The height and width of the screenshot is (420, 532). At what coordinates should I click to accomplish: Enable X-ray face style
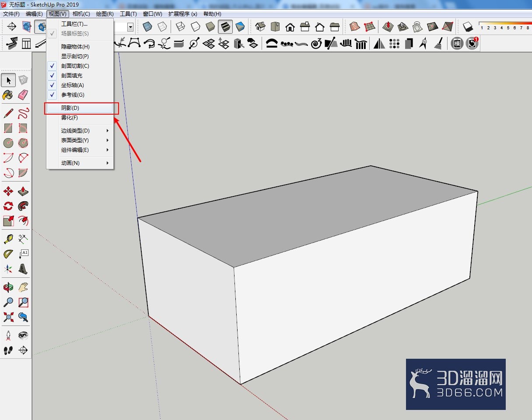pyautogui.click(x=147, y=27)
